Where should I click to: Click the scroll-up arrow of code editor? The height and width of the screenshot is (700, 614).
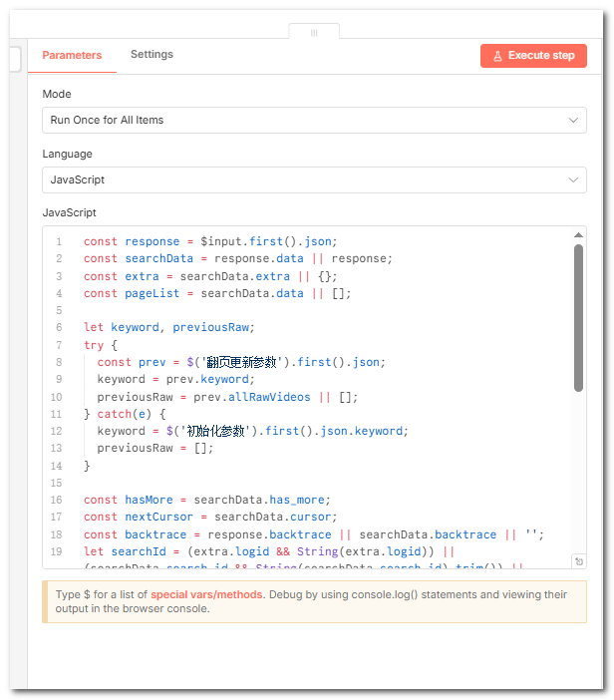click(578, 235)
